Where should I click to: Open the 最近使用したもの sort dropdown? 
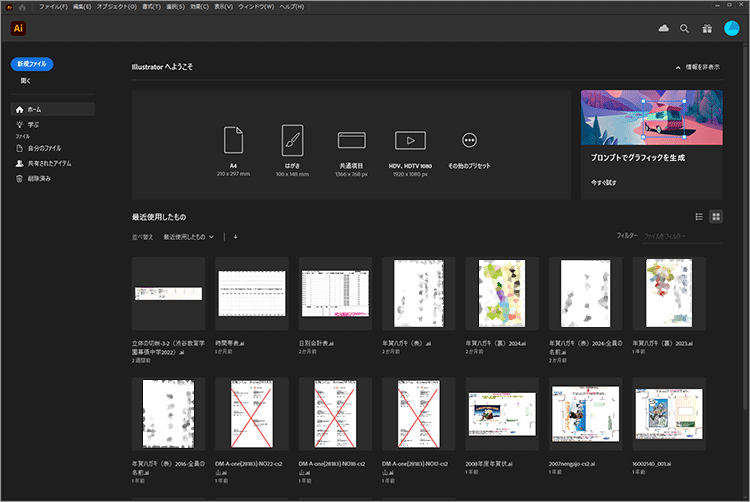pos(188,237)
